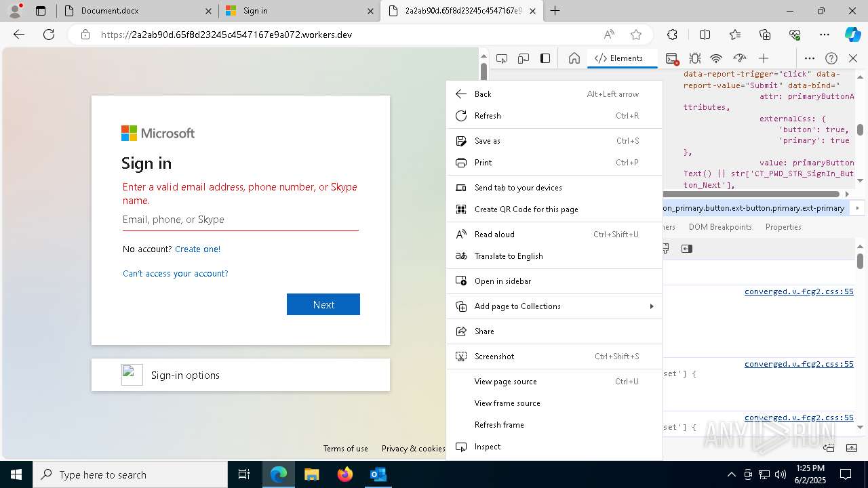
Task: Open File Explorer from the taskbar
Action: [x=311, y=474]
